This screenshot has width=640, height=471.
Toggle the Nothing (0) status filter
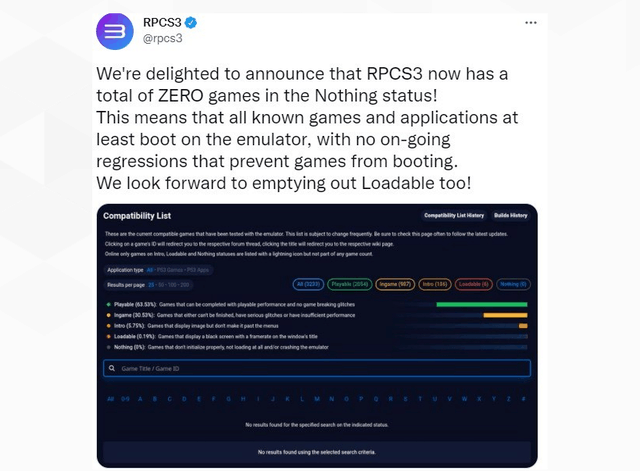tap(513, 284)
